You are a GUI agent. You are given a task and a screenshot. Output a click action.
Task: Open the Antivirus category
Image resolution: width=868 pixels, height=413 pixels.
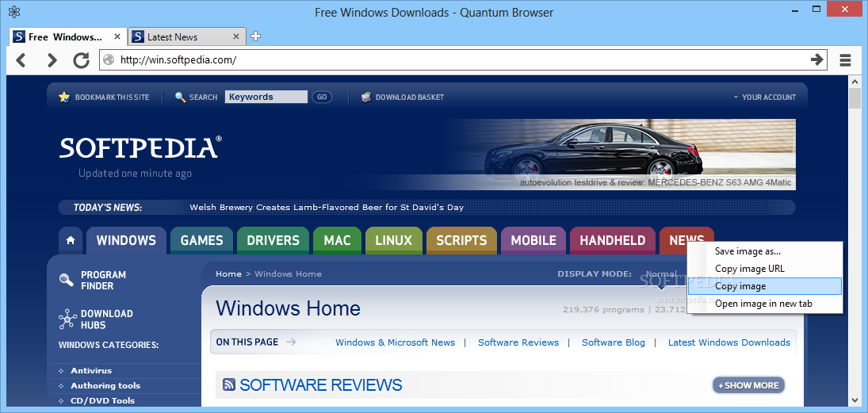(91, 370)
